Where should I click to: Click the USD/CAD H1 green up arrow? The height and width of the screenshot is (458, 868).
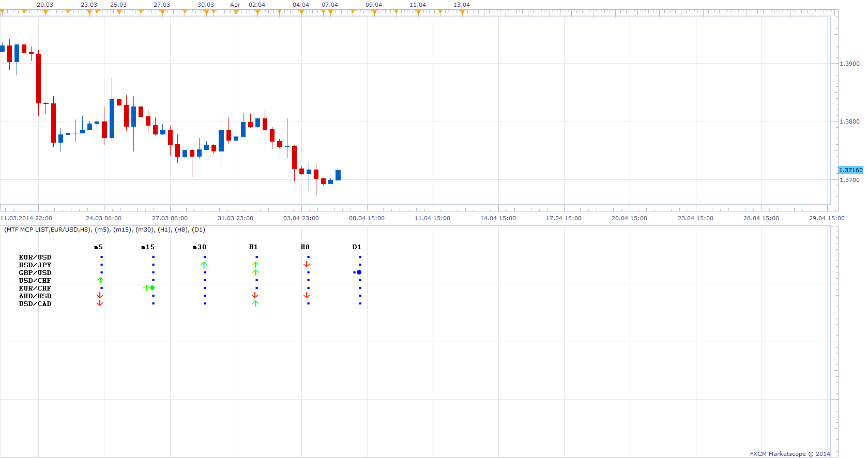[x=255, y=303]
